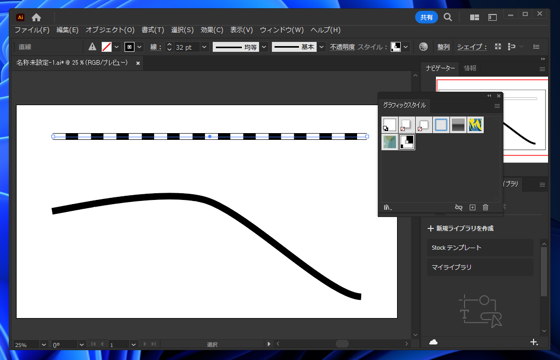Click the align to selection icon
Image resolution: width=560 pixels, height=360 pixels.
point(511,47)
